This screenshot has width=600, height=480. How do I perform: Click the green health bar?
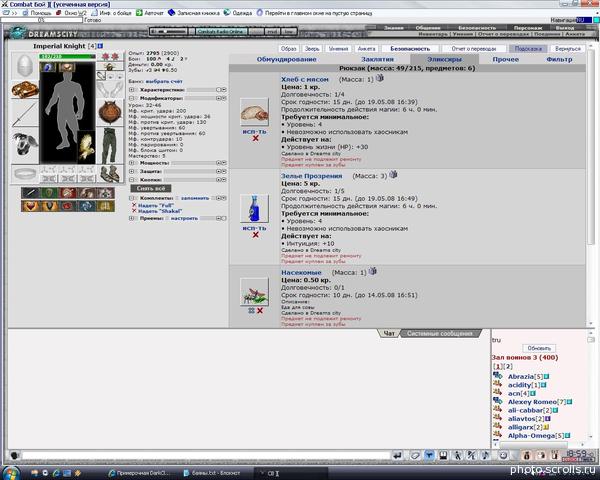(67, 57)
